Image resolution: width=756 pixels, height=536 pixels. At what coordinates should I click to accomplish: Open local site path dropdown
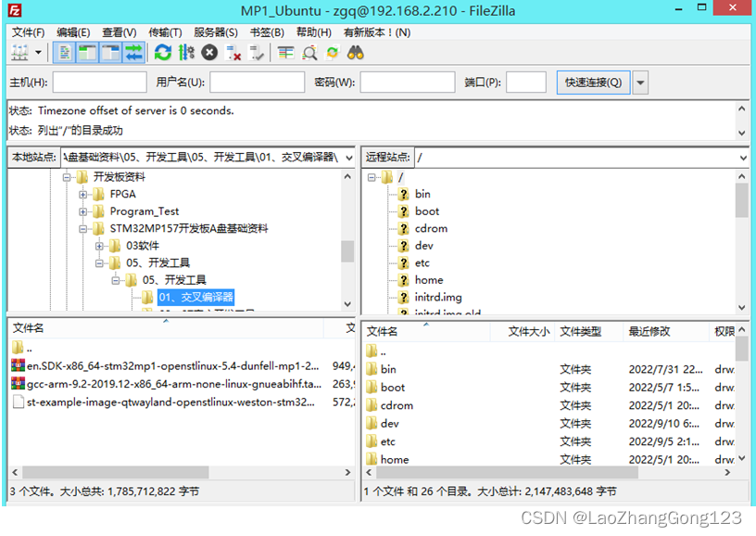(349, 158)
